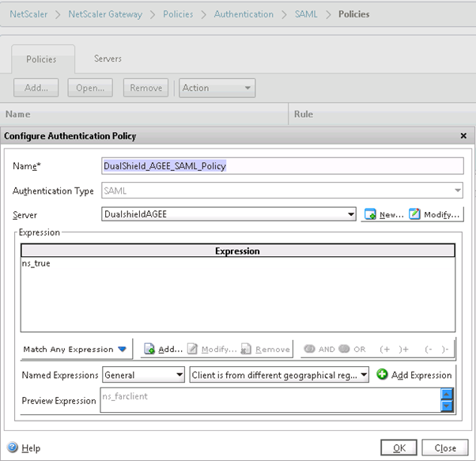Select the Policies tab
The width and height of the screenshot is (476, 461).
pos(41,59)
